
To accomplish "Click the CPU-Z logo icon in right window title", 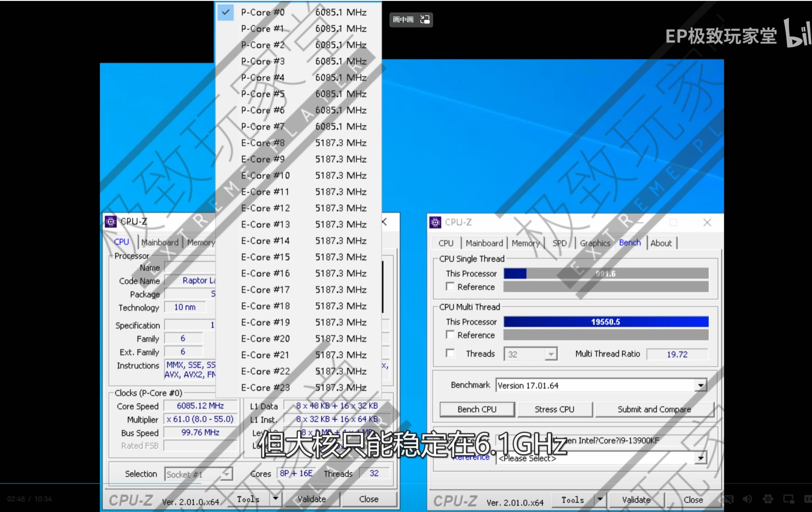I will coord(435,223).
